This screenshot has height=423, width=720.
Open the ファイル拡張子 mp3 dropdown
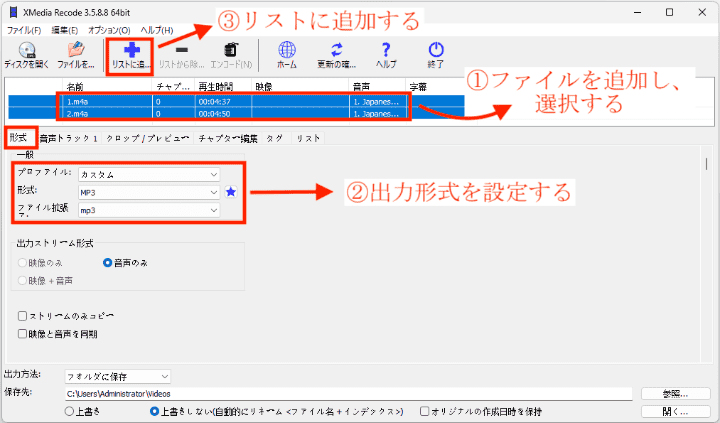(149, 210)
